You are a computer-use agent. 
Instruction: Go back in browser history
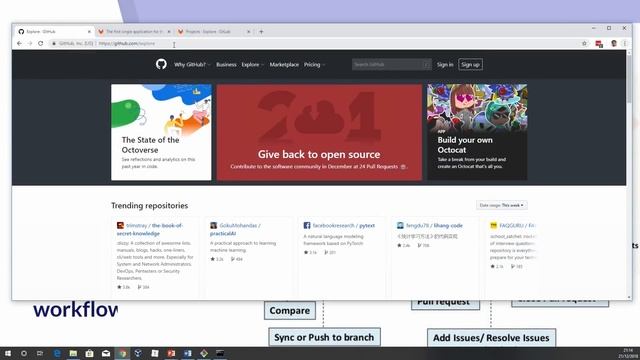click(x=19, y=43)
